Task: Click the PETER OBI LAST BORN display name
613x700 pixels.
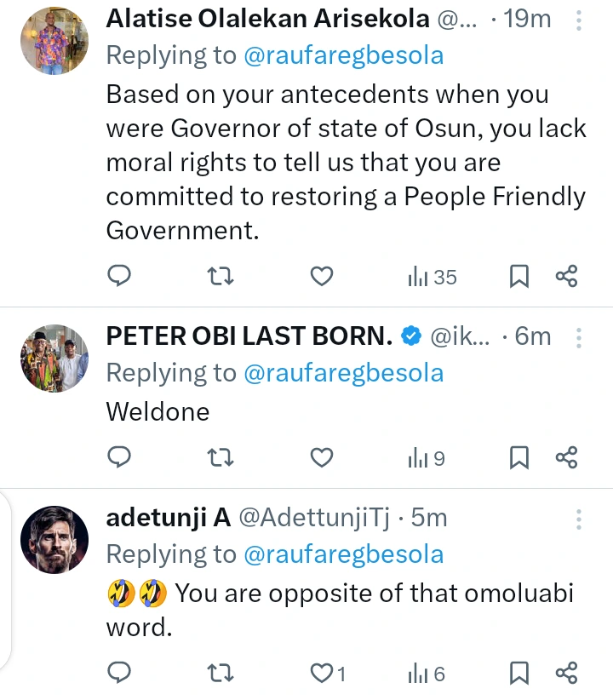Action: 249,336
